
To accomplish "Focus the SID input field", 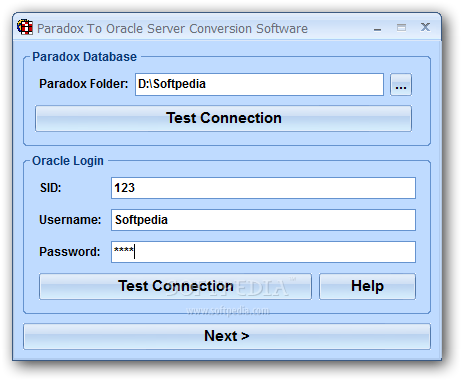I will [x=263, y=188].
